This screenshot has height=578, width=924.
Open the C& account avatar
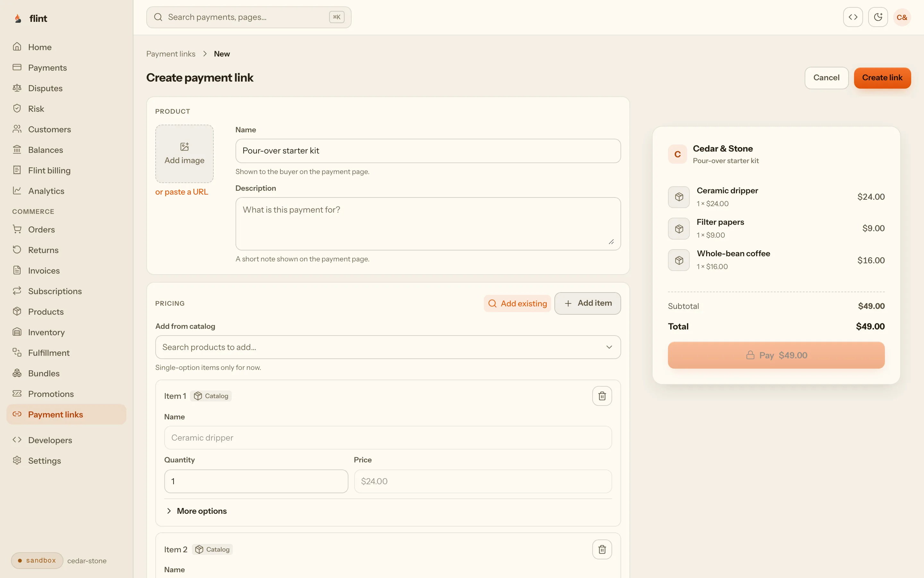[902, 17]
